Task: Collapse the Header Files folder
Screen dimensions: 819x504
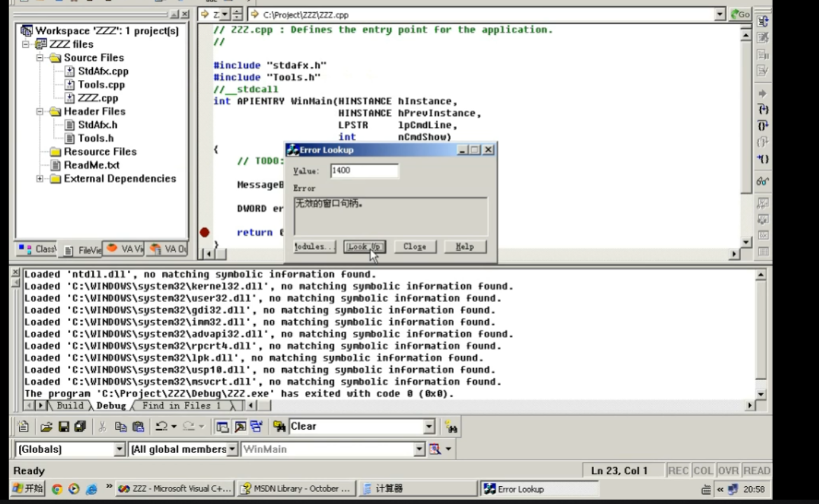Action: point(40,111)
